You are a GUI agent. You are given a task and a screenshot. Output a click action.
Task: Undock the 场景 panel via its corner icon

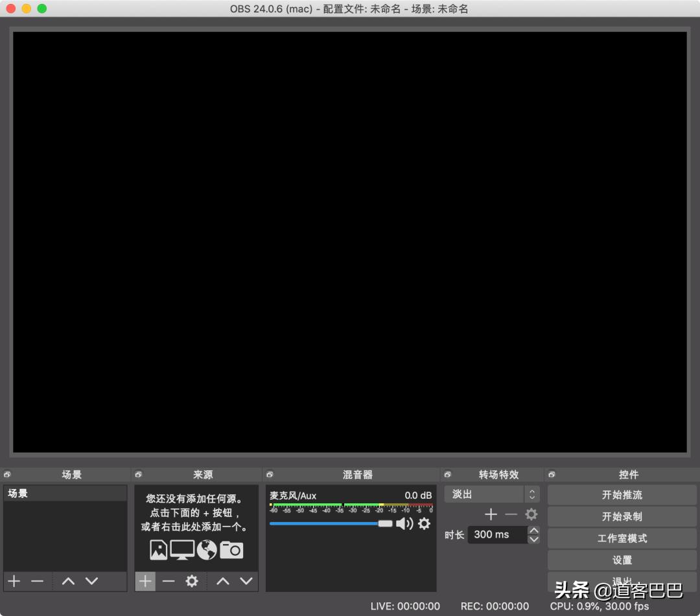click(8, 474)
